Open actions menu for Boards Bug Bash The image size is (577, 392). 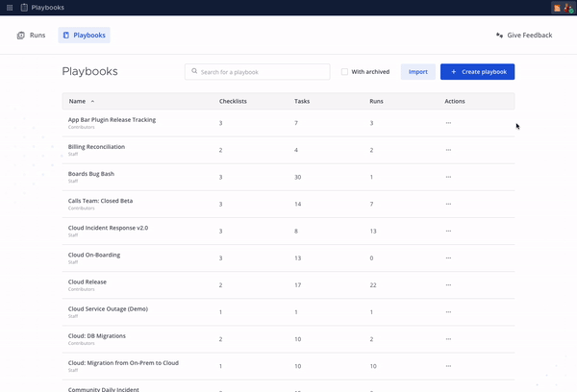[x=448, y=177]
